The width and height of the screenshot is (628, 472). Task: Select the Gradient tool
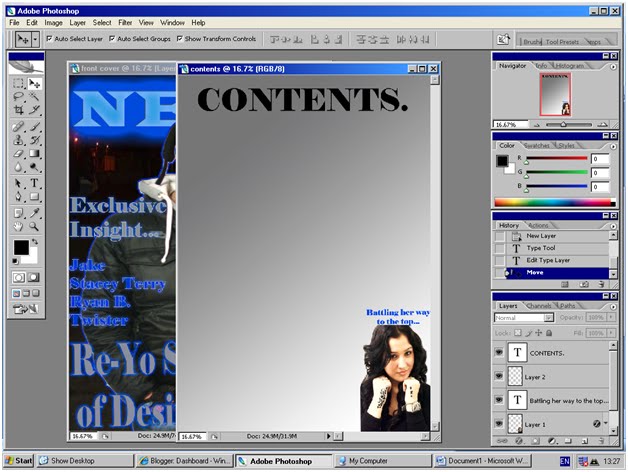tap(34, 153)
